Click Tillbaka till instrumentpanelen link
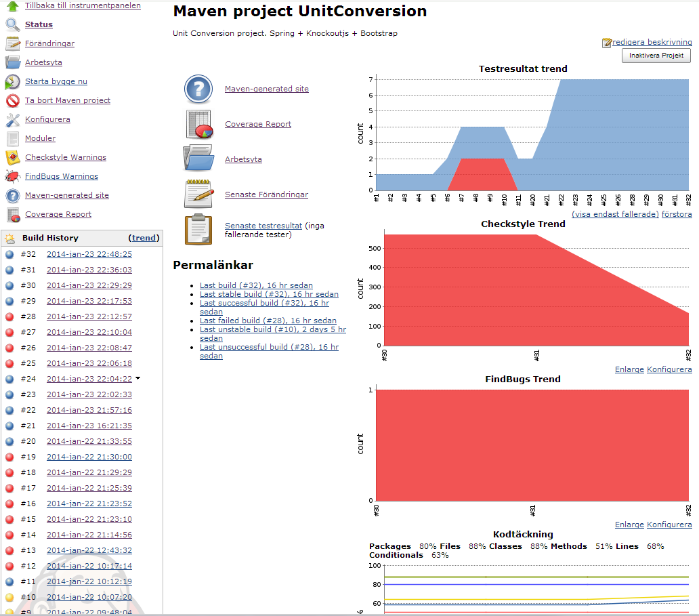This screenshot has width=699, height=616. [83, 5]
